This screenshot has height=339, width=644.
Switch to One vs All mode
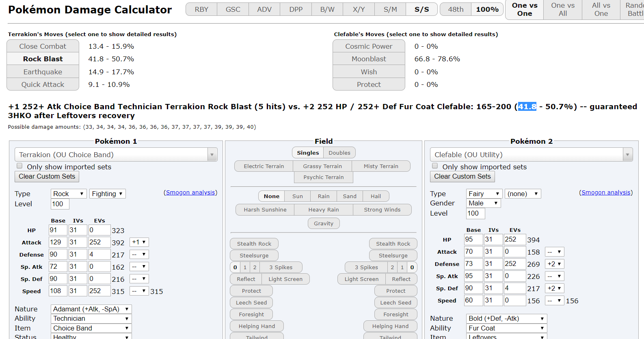(562, 9)
